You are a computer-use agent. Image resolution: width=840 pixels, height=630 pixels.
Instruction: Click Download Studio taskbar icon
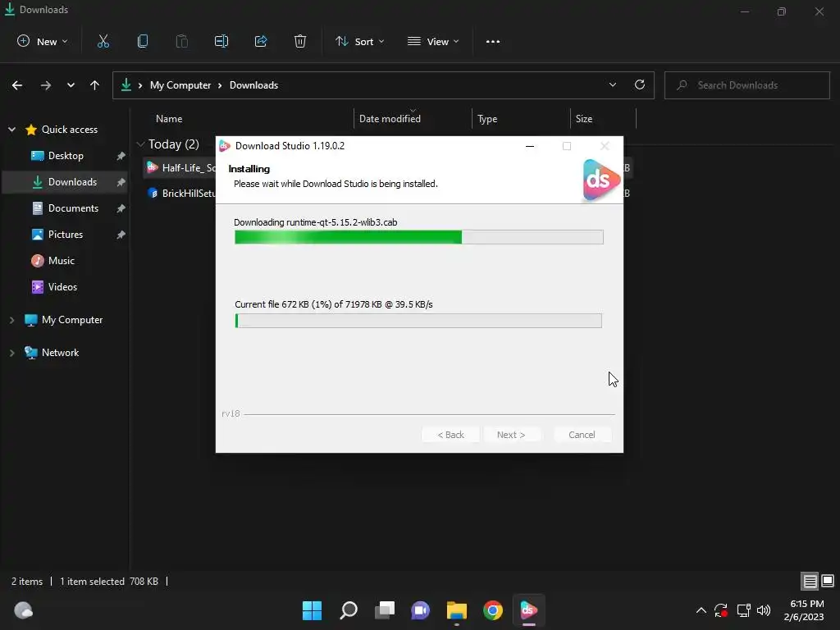[529, 610]
